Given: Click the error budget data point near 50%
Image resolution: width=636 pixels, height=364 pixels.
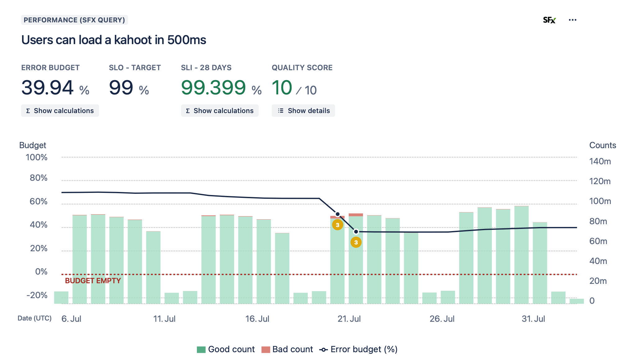Looking at the screenshot, I should tap(338, 214).
